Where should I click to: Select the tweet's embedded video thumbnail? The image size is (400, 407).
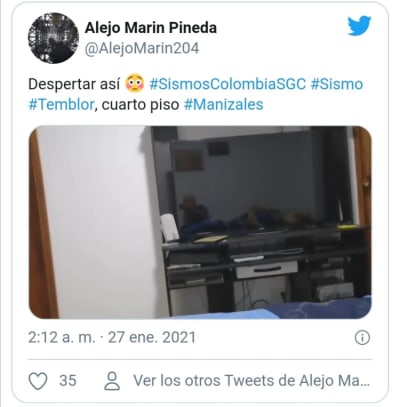tap(200, 222)
